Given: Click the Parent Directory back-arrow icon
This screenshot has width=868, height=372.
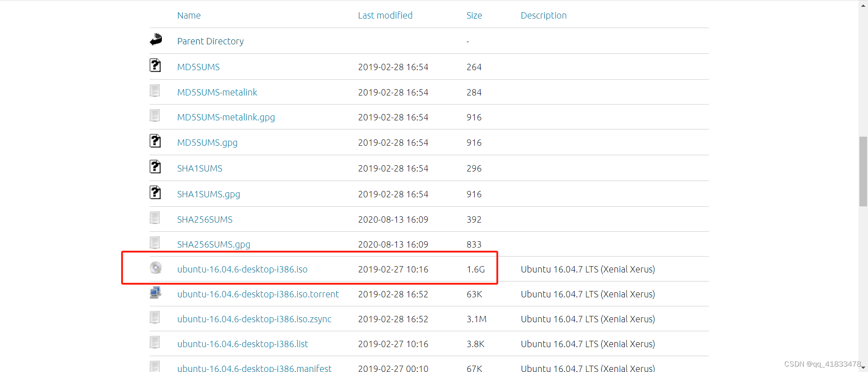Looking at the screenshot, I should pos(156,40).
